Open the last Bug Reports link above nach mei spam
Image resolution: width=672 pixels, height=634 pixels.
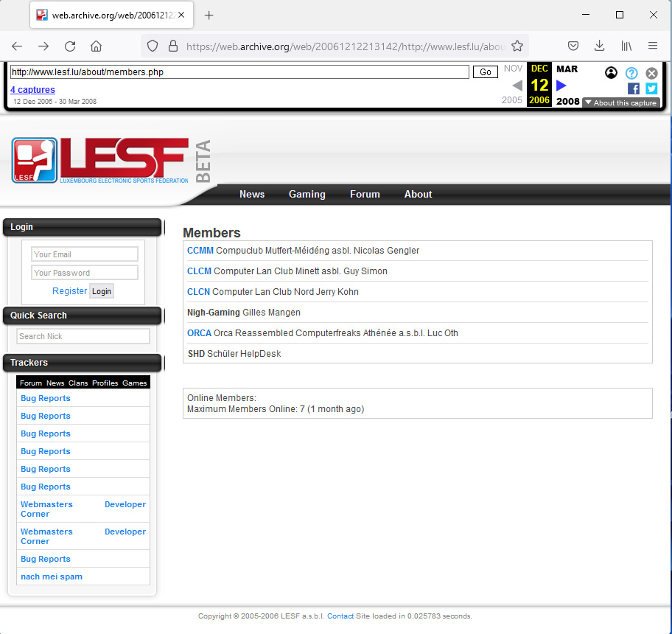pos(46,559)
